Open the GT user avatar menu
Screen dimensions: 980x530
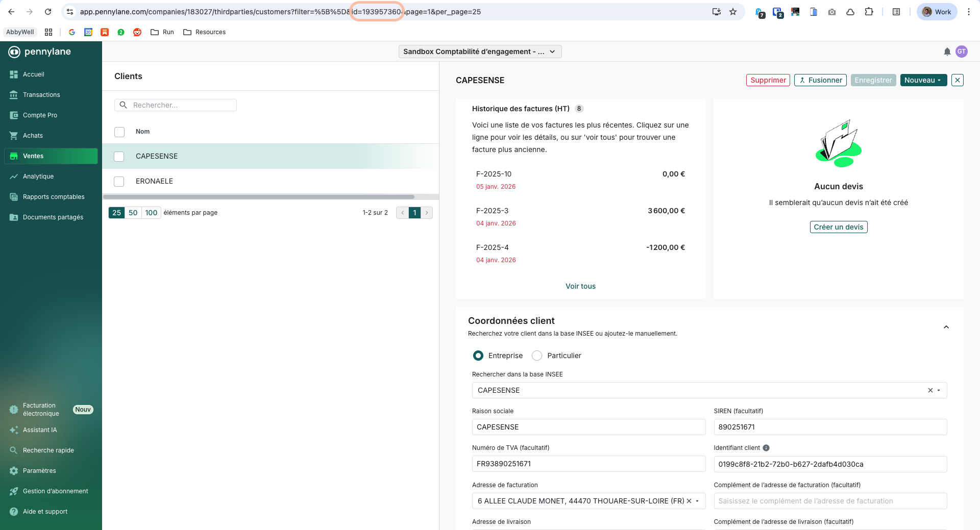click(x=961, y=52)
